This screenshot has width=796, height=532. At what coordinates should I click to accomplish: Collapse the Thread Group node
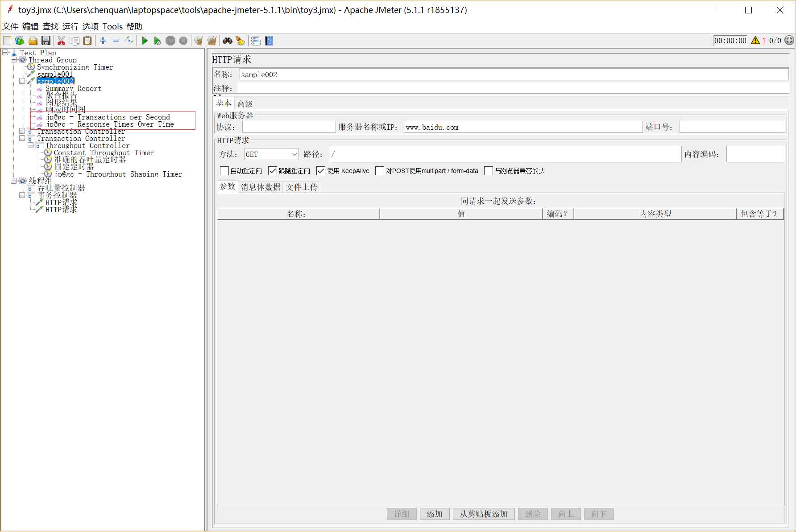tap(14, 60)
